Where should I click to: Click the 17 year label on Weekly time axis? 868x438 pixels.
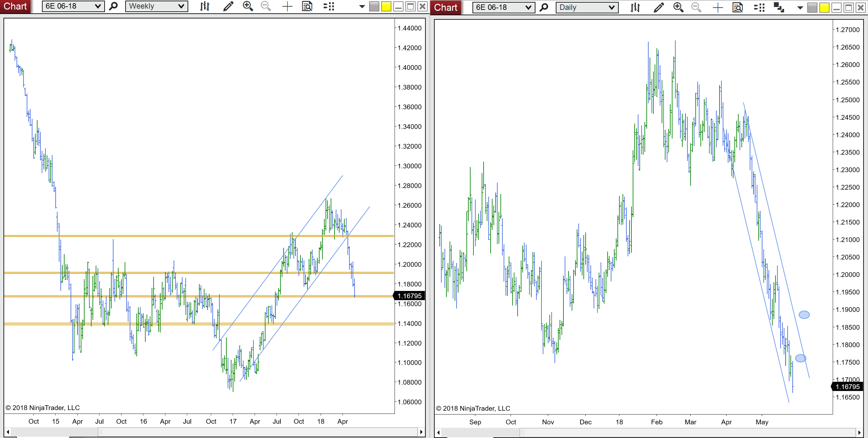coord(233,421)
